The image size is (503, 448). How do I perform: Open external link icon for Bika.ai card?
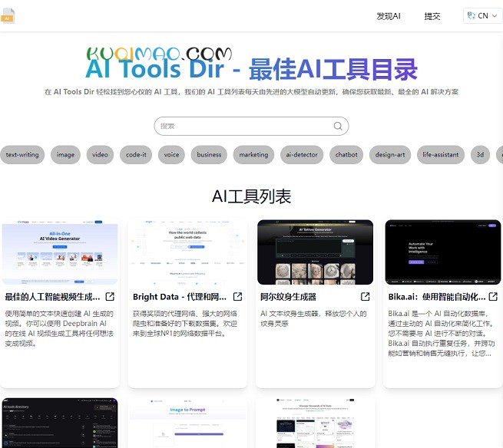pos(493,296)
